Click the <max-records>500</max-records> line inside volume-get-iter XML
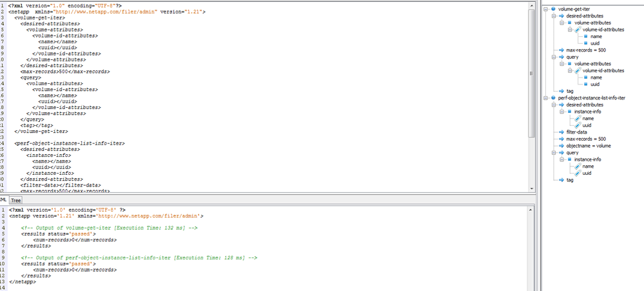The width and height of the screenshot is (644, 291). 65,72
